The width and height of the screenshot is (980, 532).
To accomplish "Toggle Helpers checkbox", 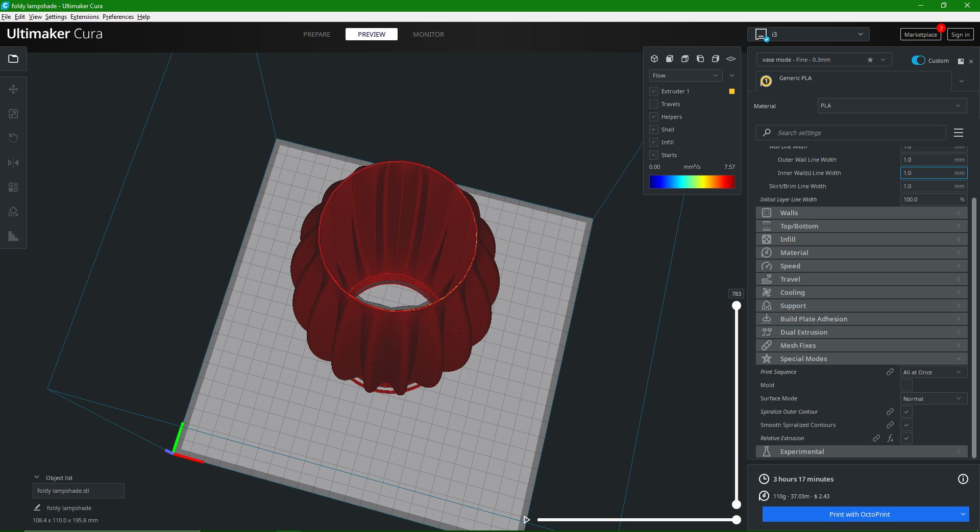I will coord(653,117).
